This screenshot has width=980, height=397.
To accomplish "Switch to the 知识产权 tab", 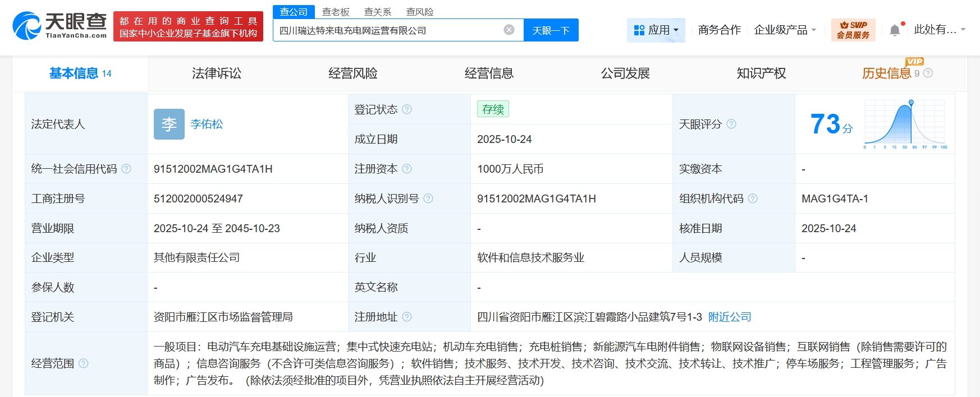I will (761, 73).
